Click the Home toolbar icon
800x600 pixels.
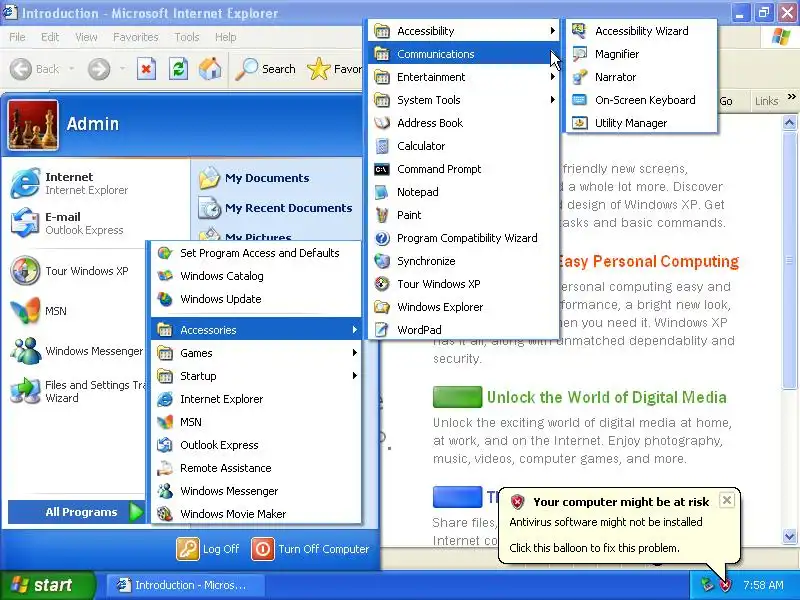(x=210, y=69)
